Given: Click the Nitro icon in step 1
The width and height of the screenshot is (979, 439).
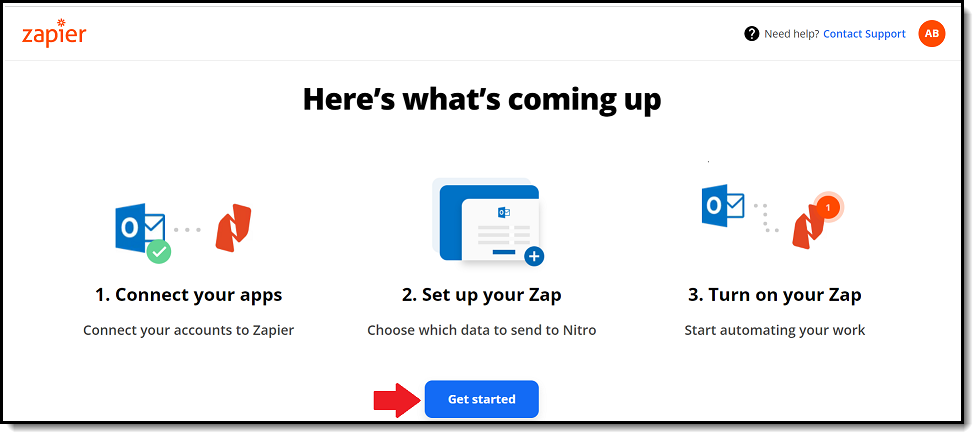Looking at the screenshot, I should (x=233, y=228).
